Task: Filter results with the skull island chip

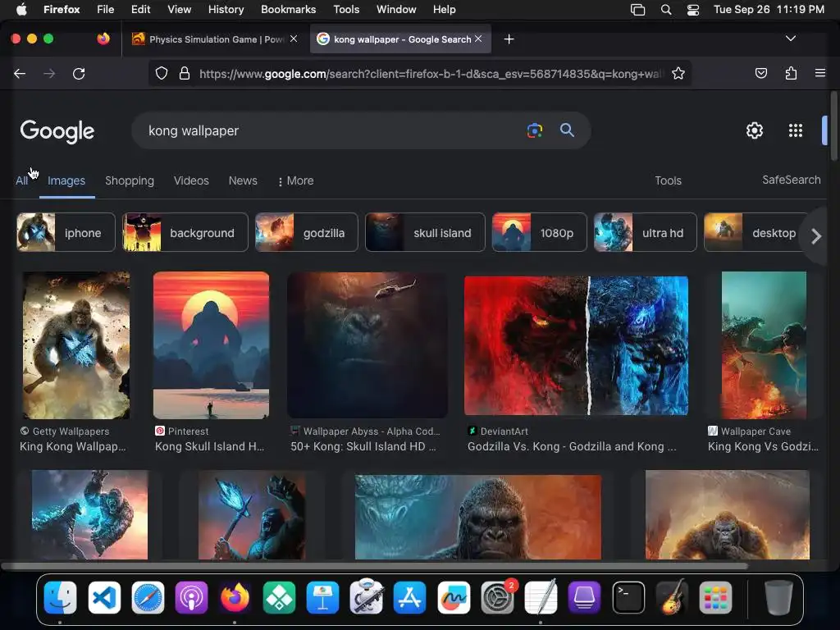Action: (426, 232)
